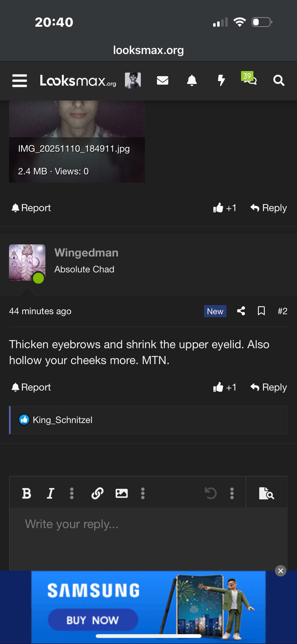Open the user account avatar menu
The width and height of the screenshot is (297, 644).
[133, 81]
